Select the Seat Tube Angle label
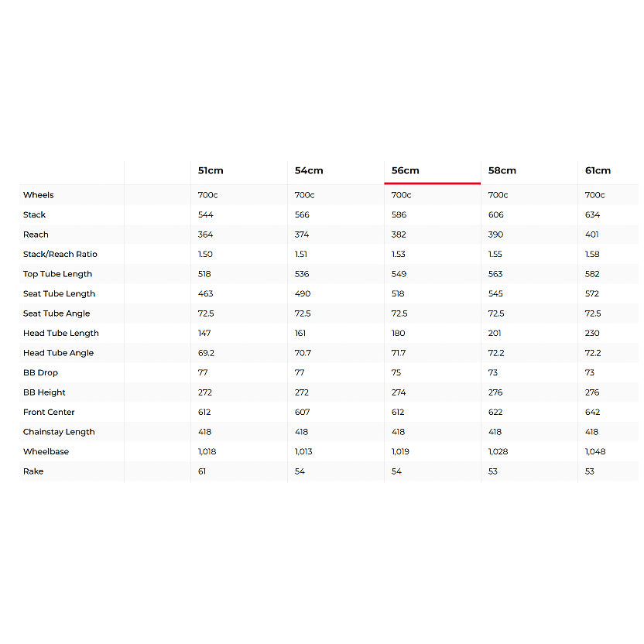Image resolution: width=644 pixels, height=644 pixels. [x=57, y=313]
